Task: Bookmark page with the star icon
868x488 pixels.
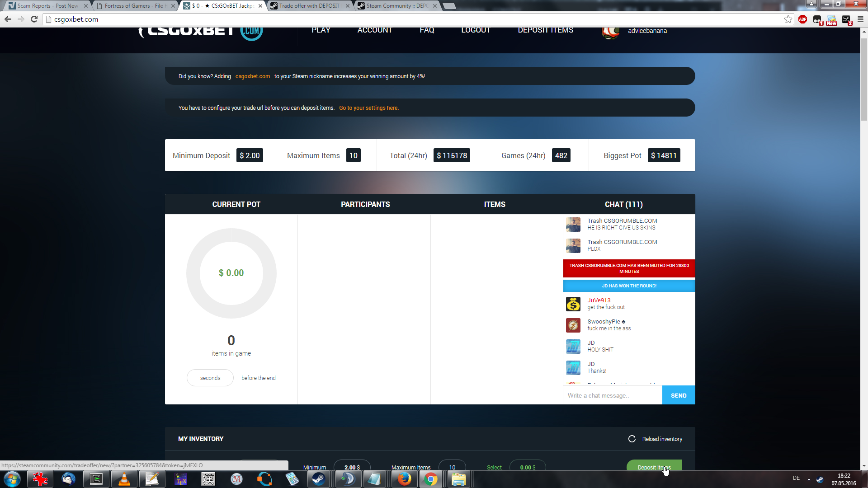Action: pyautogui.click(x=788, y=19)
